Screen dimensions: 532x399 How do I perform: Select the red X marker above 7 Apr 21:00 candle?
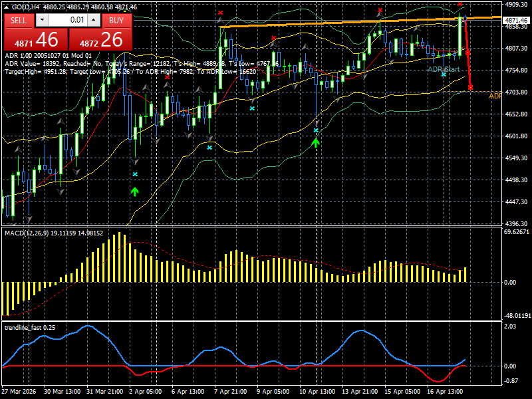[x=221, y=13]
